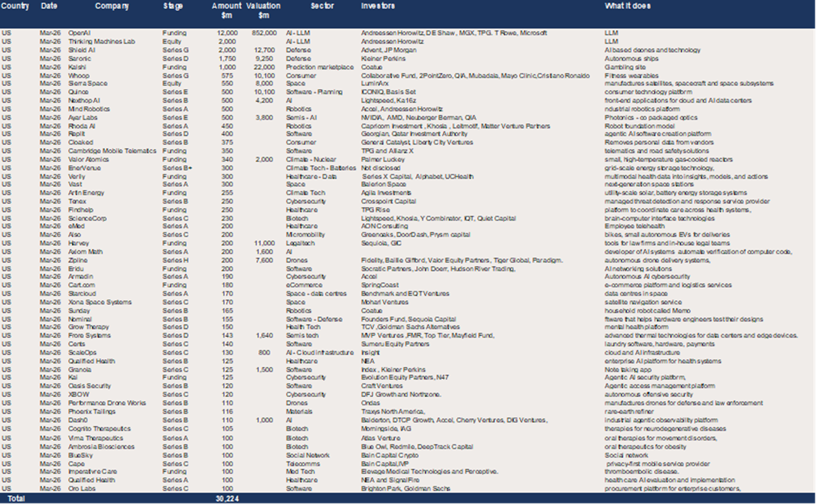Screen dimensions: 816x504
Task: Click the Phoenix Tailings company name
Action: point(92,412)
